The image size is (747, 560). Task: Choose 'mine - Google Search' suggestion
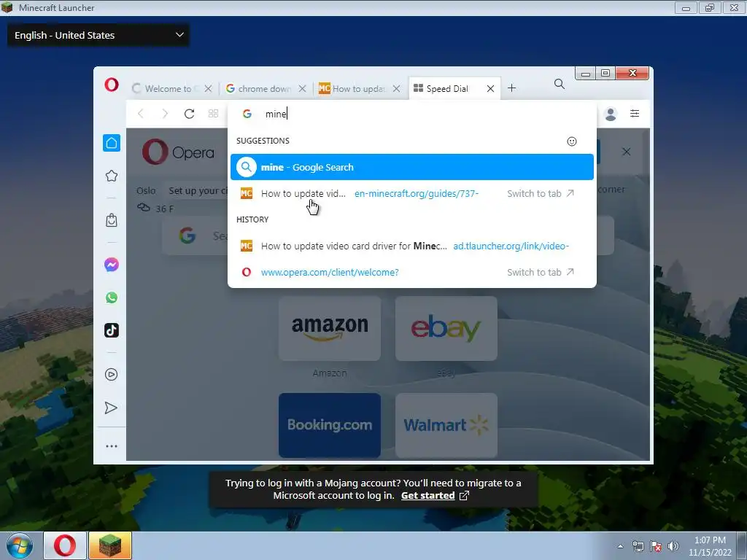point(412,167)
